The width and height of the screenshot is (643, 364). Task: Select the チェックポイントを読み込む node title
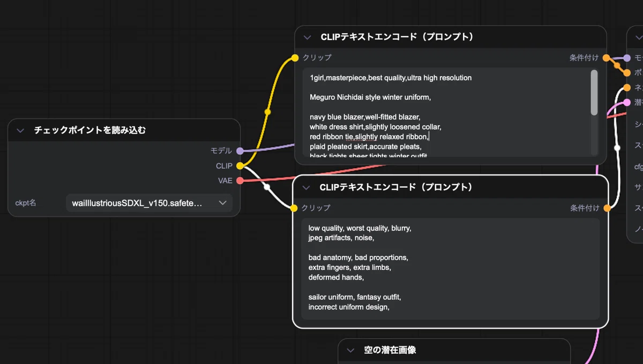[90, 130]
